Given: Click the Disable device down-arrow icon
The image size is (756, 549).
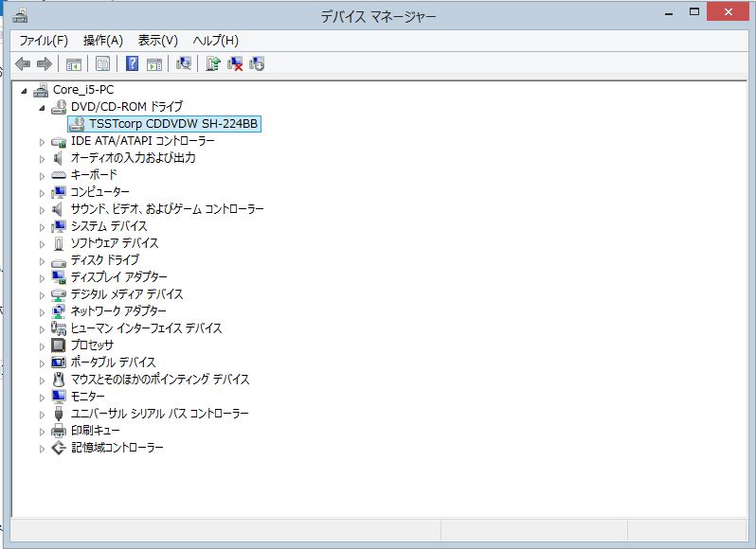Looking at the screenshot, I should point(257,63).
